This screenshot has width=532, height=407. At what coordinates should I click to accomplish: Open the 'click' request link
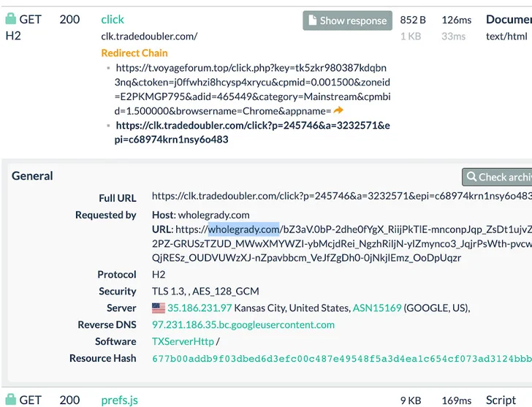pyautogui.click(x=113, y=19)
